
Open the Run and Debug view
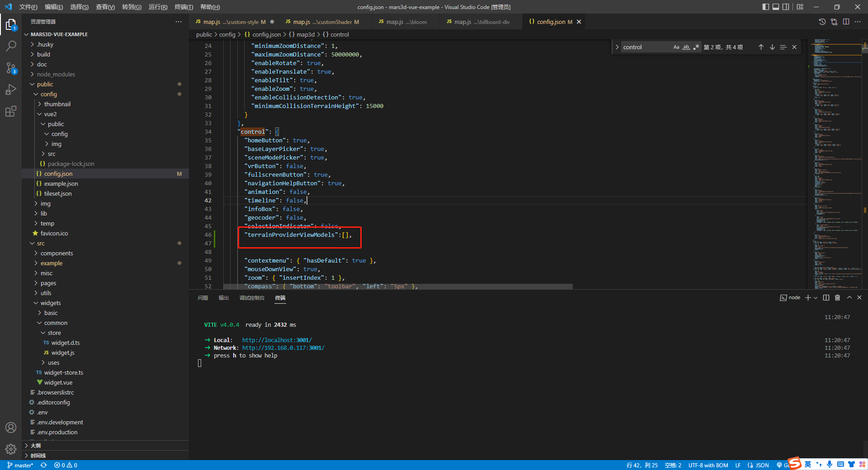pyautogui.click(x=11, y=89)
